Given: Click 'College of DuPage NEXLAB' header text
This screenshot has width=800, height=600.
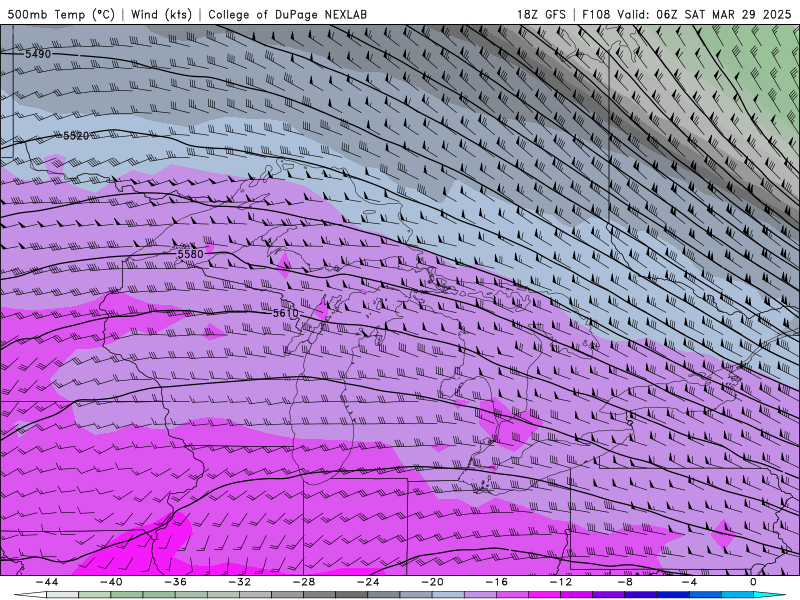Looking at the screenshot, I should tap(287, 14).
